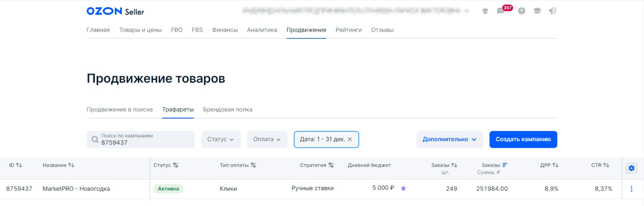Select the Трафареты tab

(178, 109)
